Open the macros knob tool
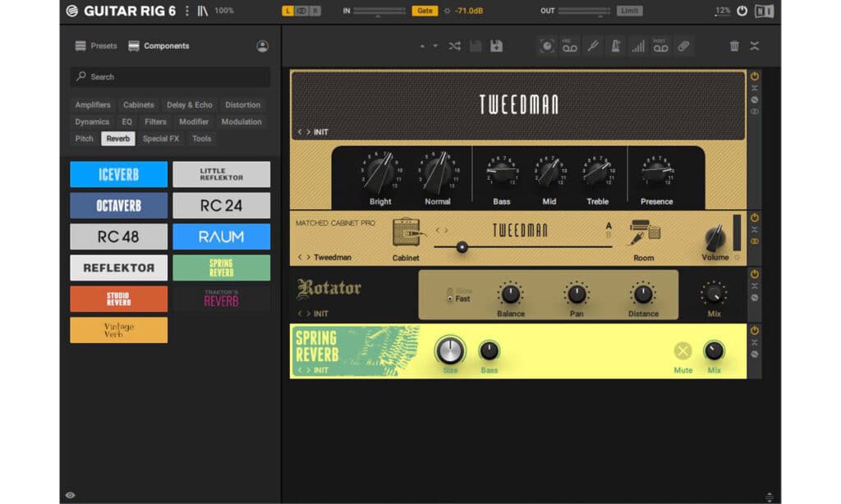Screen dimensions: 841x504 coord(546,46)
